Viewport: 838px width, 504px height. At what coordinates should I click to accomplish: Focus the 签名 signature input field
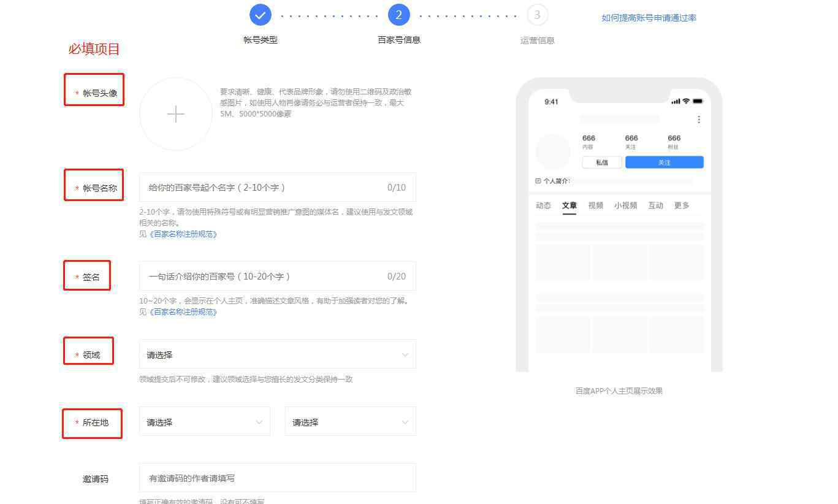pyautogui.click(x=278, y=276)
